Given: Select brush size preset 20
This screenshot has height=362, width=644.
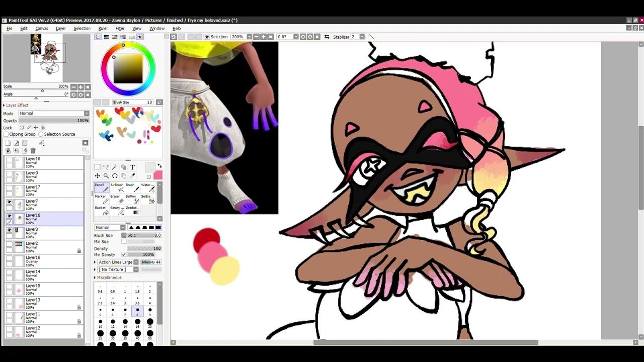Looking at the screenshot, I should 150,323.
